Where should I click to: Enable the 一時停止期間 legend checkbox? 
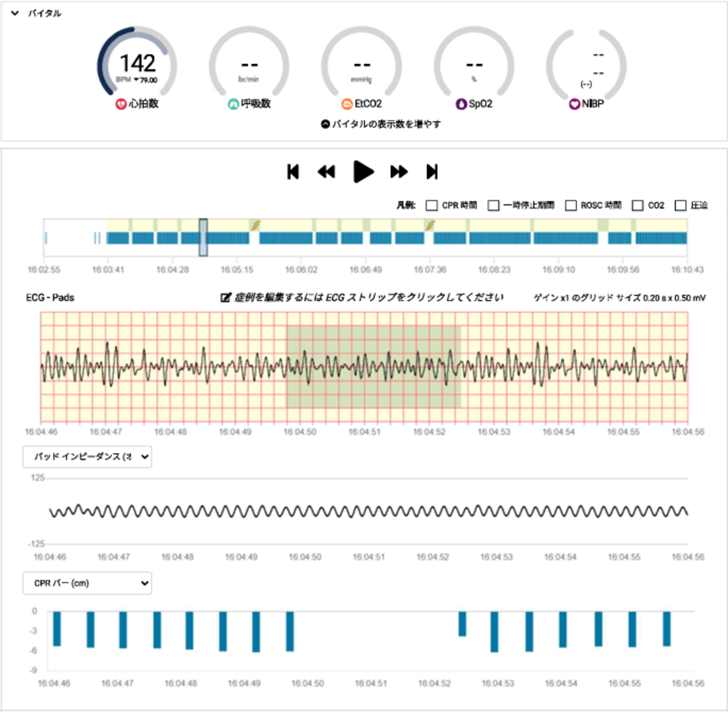pyautogui.click(x=494, y=205)
